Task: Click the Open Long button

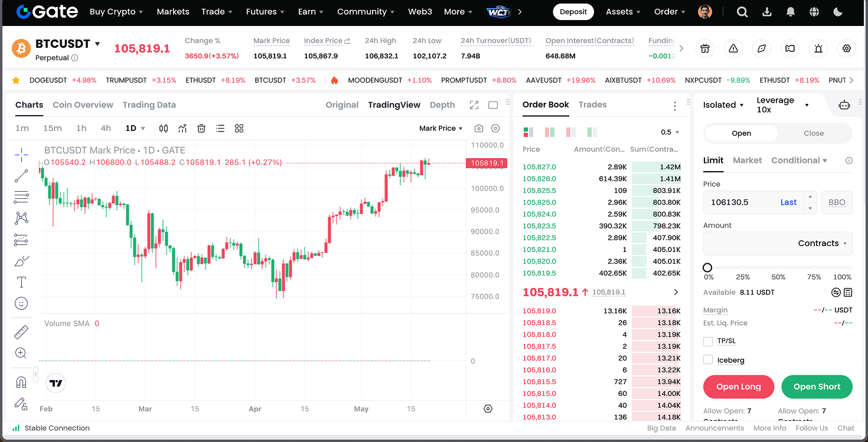Action: point(738,387)
